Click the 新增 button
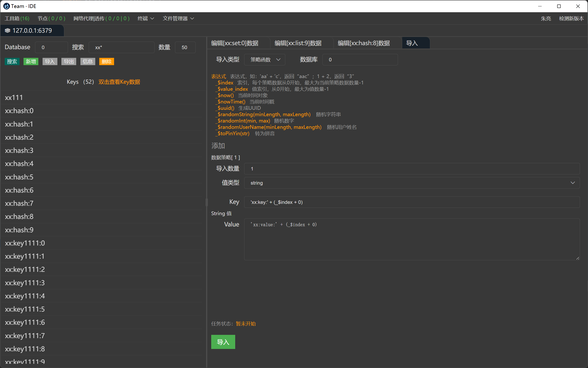Screen dimensions: 588x368 point(31,61)
